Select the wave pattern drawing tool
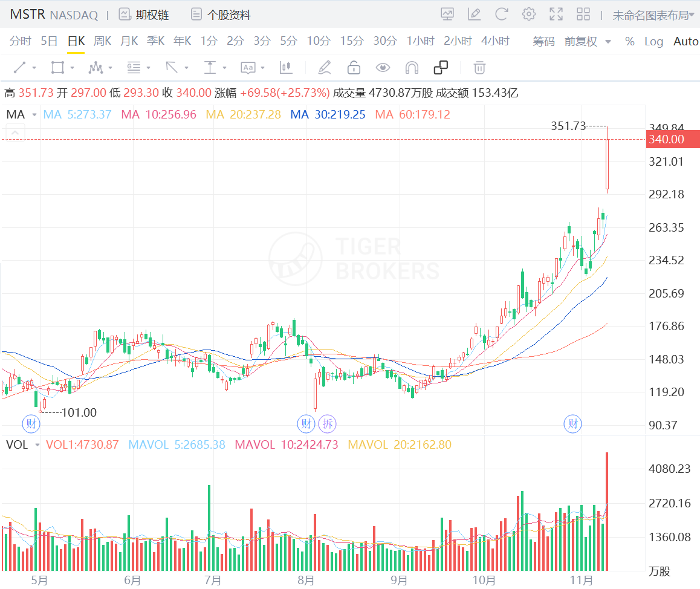This screenshot has height=589, width=700. [x=96, y=68]
